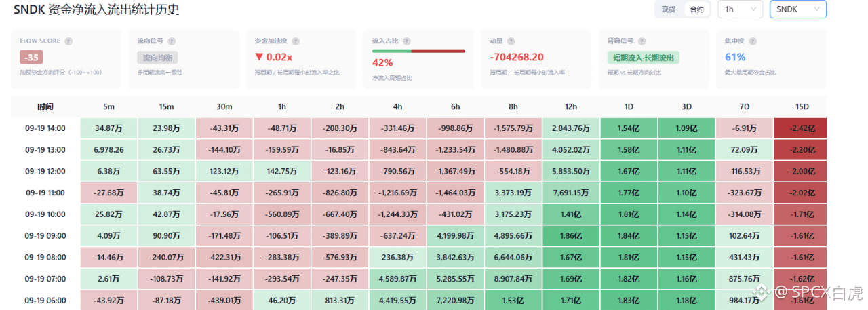Click help icon beside FLOW SCORE
Viewport: 868px width, 310px height.
click(x=68, y=41)
